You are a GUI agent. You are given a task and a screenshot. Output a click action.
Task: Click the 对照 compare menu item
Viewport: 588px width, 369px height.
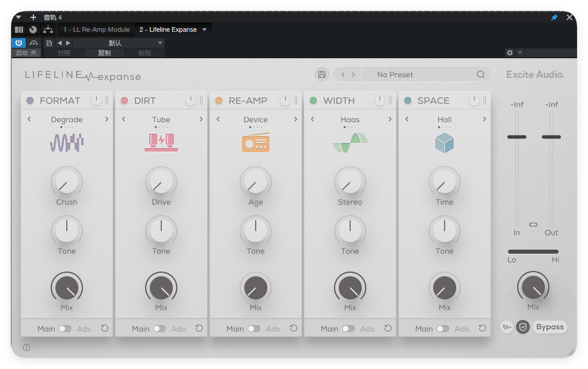pyautogui.click(x=64, y=53)
